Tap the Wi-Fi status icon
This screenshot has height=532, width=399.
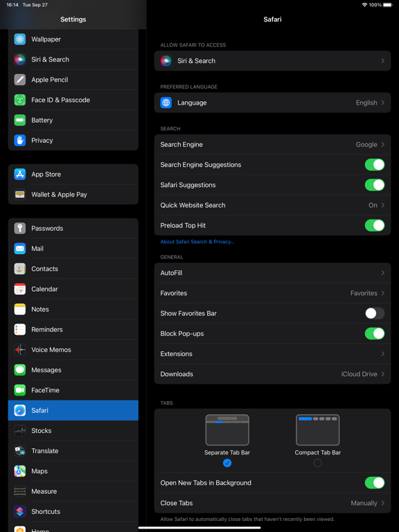pyautogui.click(x=365, y=5)
